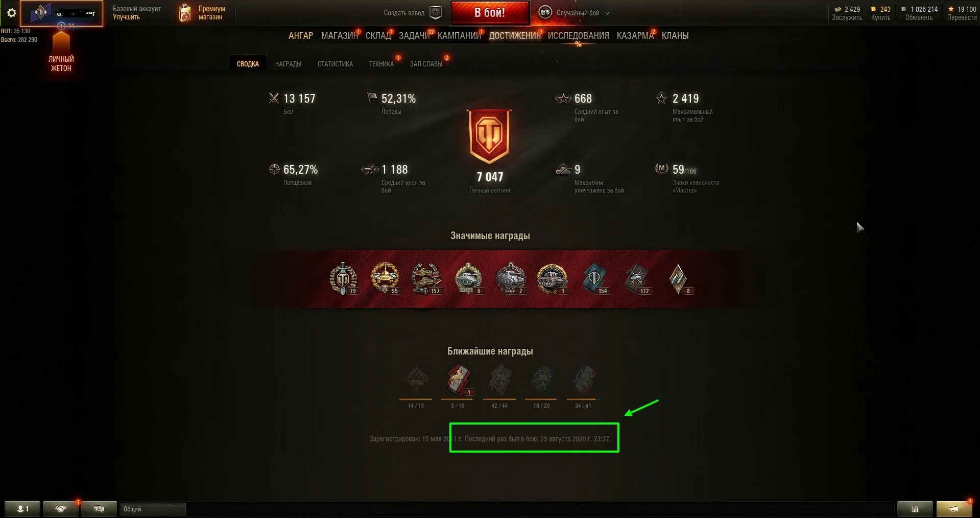980x518 pixels.
Task: Open the session statistics bars icon
Action: (915, 509)
